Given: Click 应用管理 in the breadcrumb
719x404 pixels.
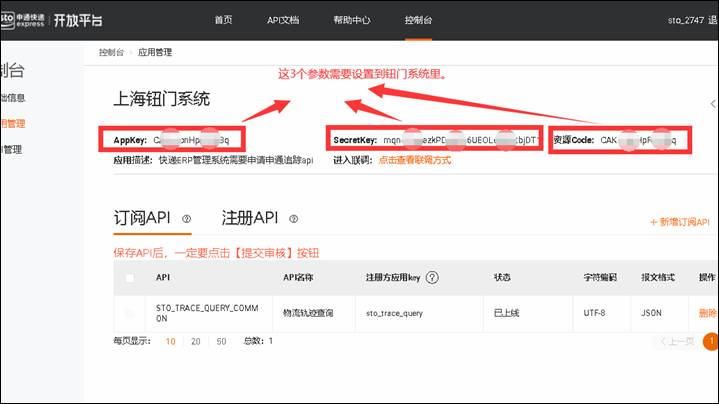Looking at the screenshot, I should (155, 52).
